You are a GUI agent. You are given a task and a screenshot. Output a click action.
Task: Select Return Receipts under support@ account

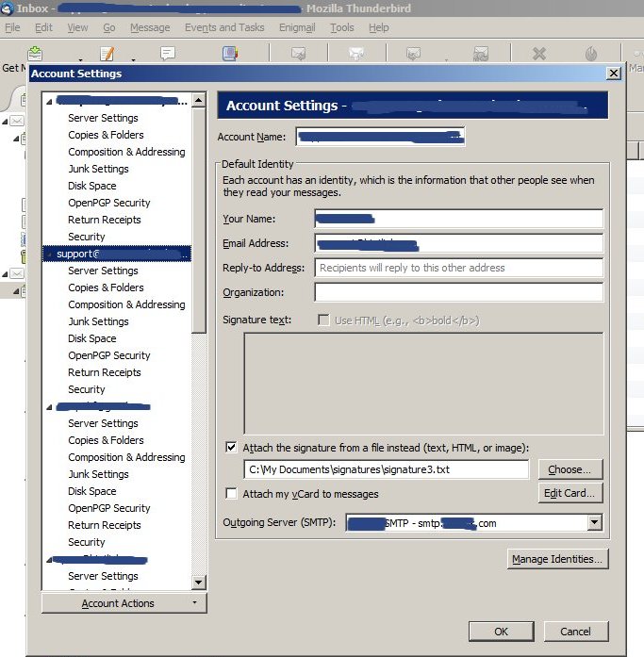[105, 372]
